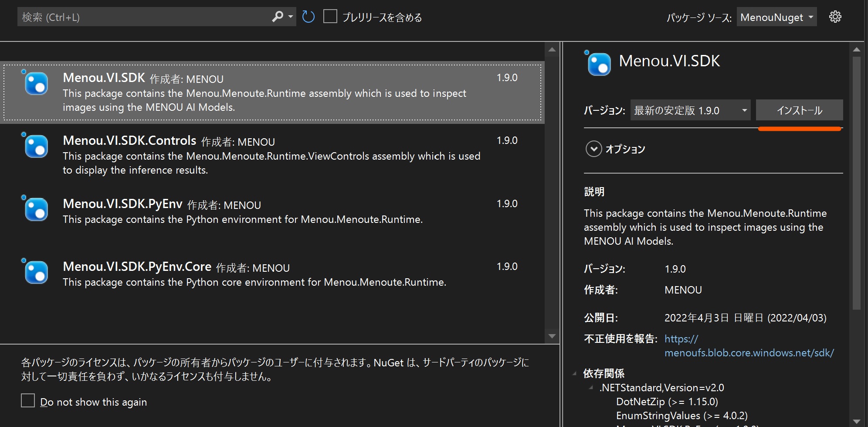Check the Do not show this again box

point(28,400)
